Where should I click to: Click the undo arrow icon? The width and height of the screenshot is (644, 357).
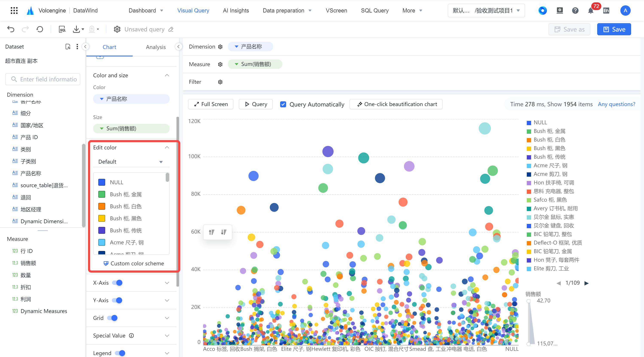pos(11,29)
